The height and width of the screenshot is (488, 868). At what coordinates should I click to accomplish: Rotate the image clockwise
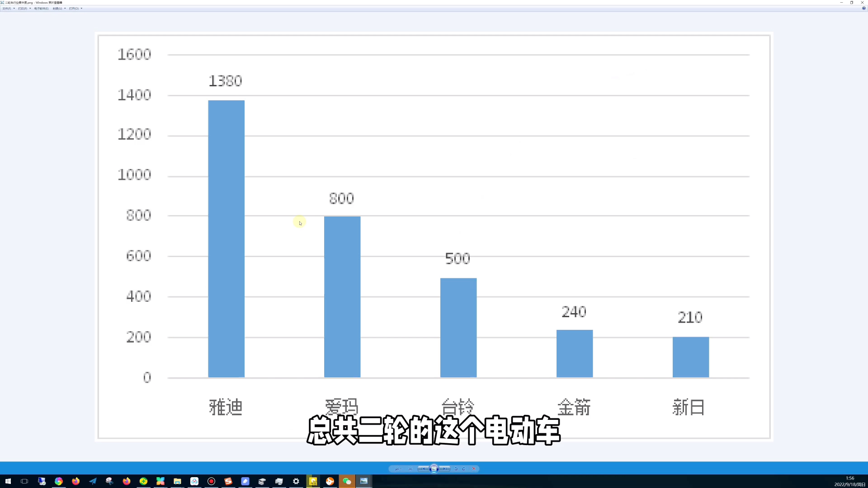point(463,469)
